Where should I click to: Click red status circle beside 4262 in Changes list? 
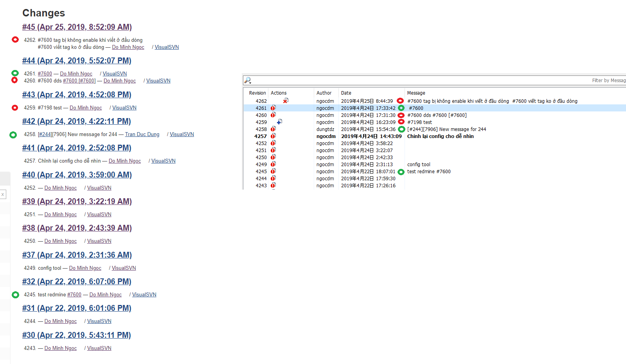(x=15, y=39)
